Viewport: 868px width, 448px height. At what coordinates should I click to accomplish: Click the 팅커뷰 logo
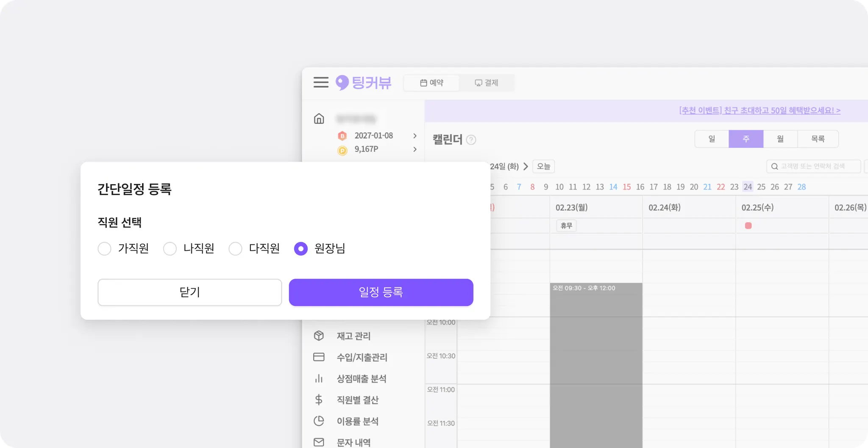pyautogui.click(x=363, y=82)
